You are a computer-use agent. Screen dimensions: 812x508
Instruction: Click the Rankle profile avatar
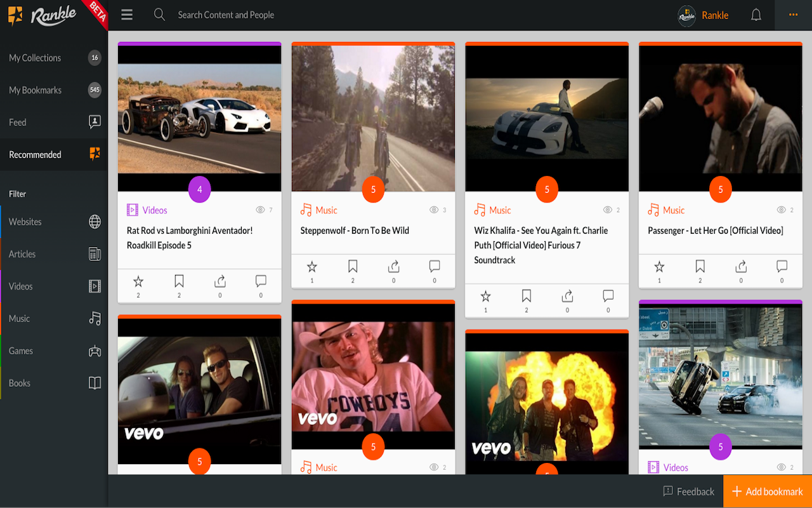(687, 15)
